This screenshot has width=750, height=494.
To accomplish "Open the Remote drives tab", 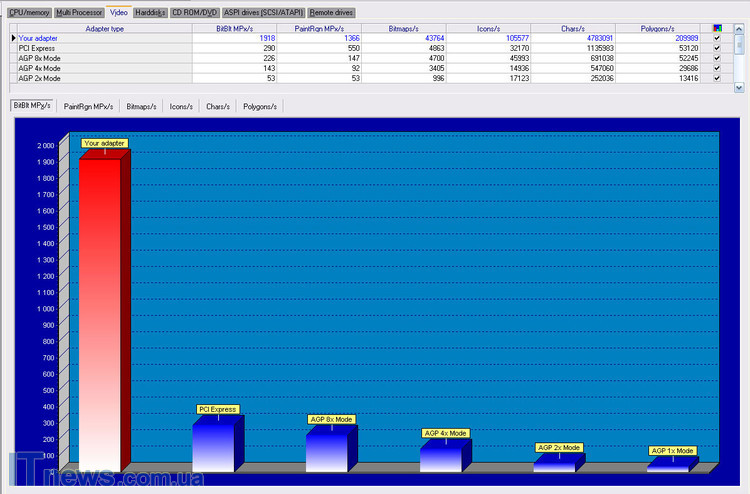I will pyautogui.click(x=331, y=12).
